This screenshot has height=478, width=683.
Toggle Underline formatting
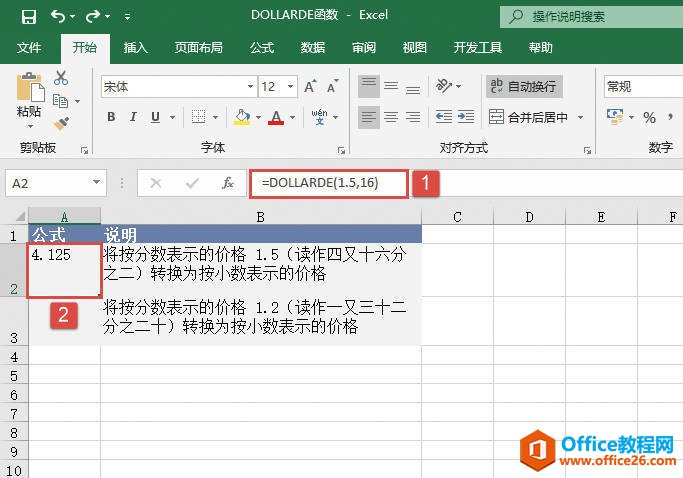pyautogui.click(x=155, y=117)
